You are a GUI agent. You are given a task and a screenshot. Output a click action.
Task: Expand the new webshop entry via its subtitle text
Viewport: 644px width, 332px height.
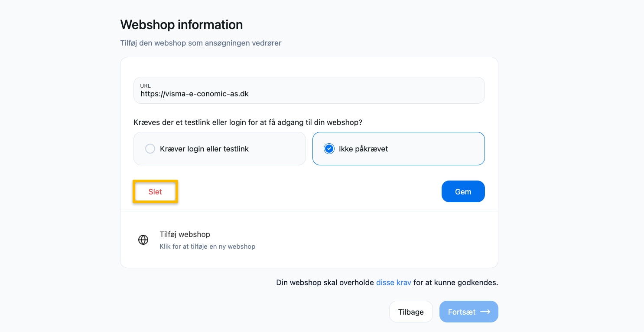pyautogui.click(x=208, y=246)
